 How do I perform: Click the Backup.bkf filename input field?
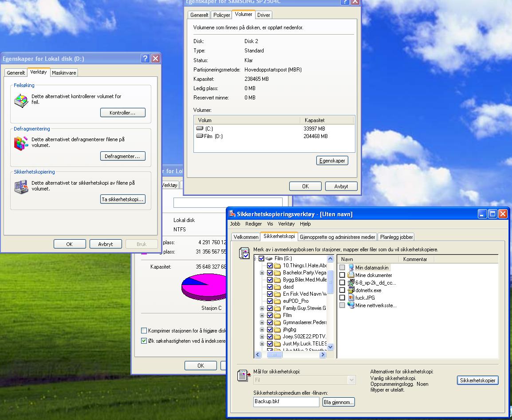click(x=286, y=402)
